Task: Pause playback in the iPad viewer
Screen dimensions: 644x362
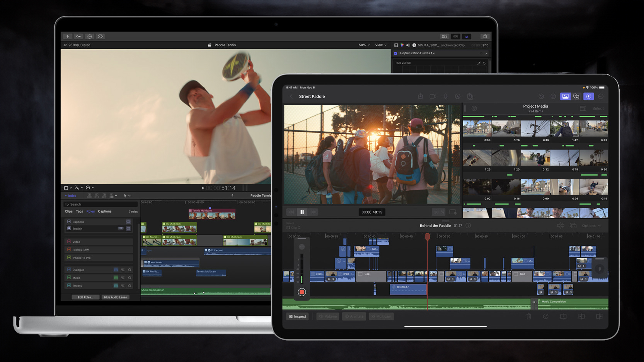Action: [302, 212]
